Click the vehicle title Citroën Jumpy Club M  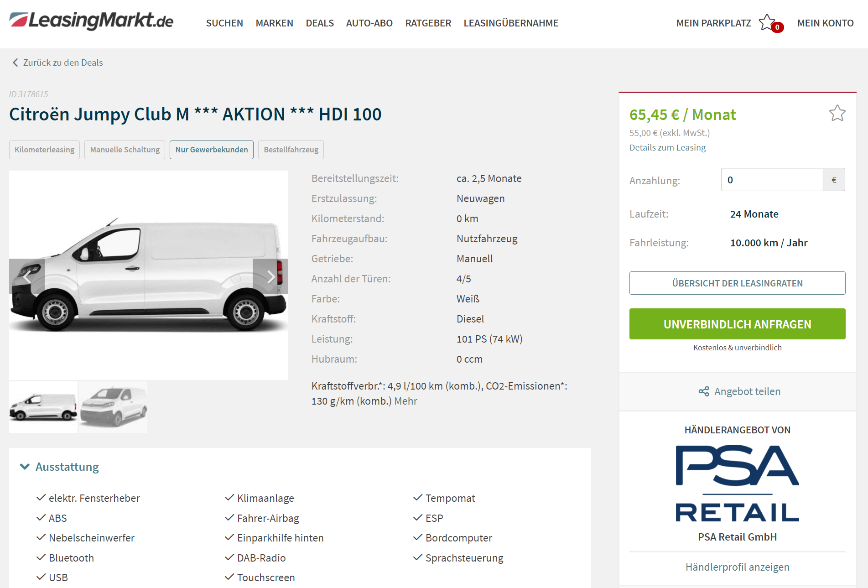tap(195, 114)
